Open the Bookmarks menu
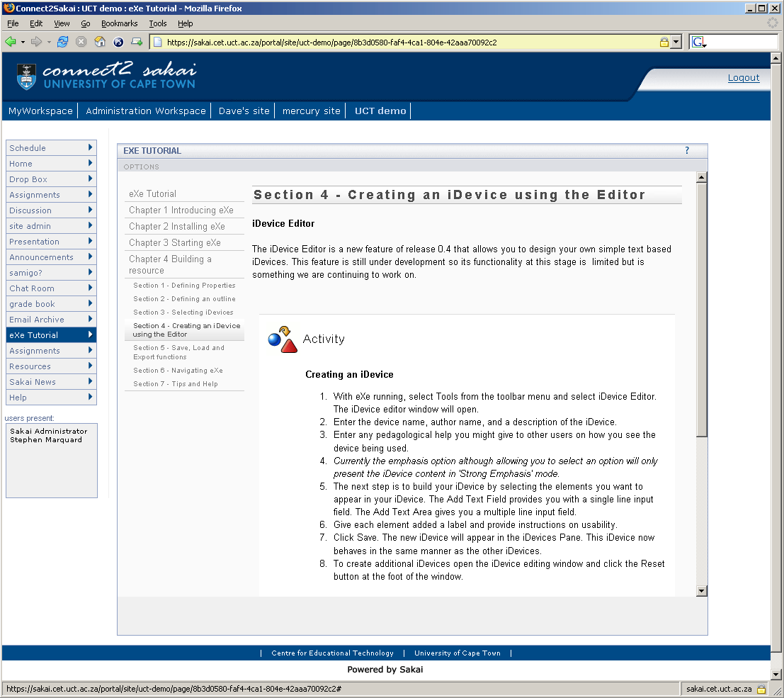This screenshot has height=698, width=784. pyautogui.click(x=120, y=23)
